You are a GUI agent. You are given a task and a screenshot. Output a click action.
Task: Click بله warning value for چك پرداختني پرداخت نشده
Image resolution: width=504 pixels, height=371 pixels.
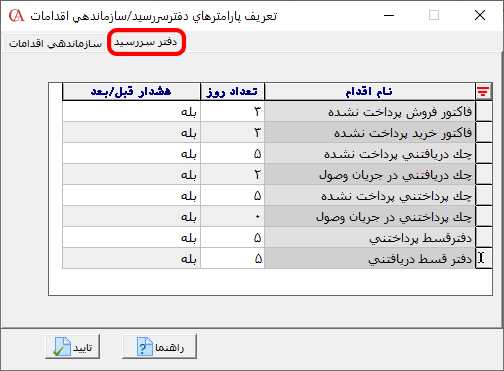click(x=131, y=195)
